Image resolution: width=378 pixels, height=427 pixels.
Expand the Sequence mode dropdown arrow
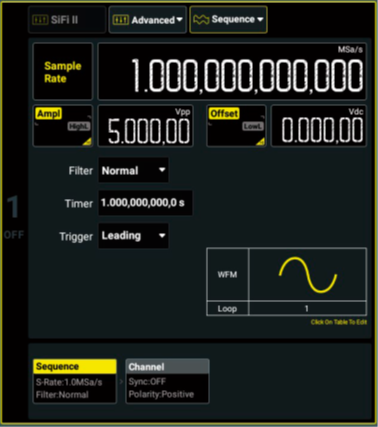point(260,19)
